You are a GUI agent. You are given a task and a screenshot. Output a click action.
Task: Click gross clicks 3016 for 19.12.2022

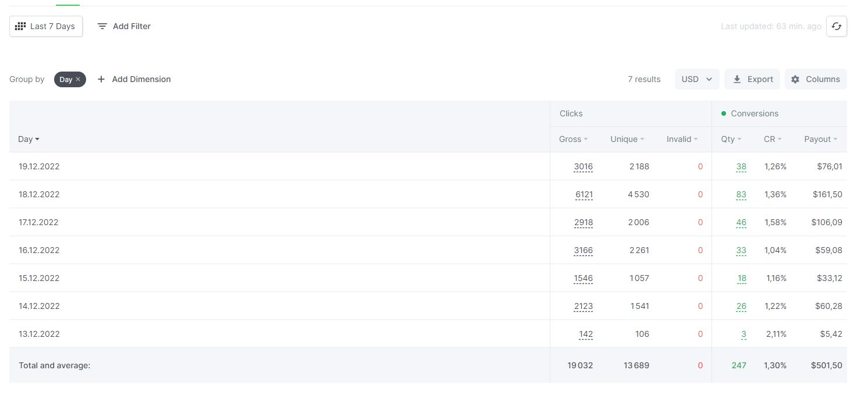pos(583,166)
